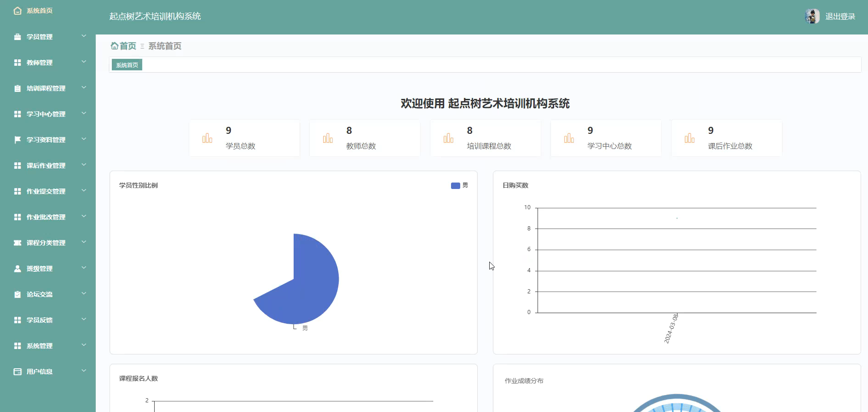Click the 学员性别比例 chart title
This screenshot has height=412, width=868.
(139, 185)
